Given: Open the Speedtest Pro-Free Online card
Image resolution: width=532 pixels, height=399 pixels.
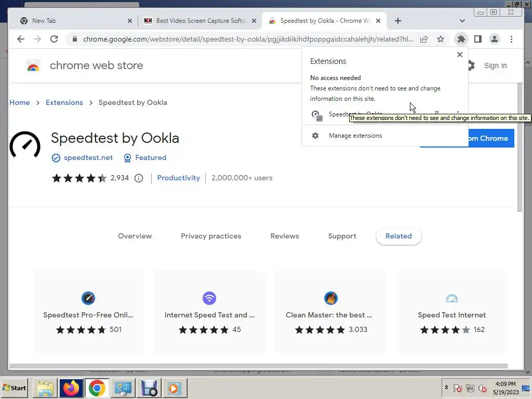Looking at the screenshot, I should click(x=88, y=312).
